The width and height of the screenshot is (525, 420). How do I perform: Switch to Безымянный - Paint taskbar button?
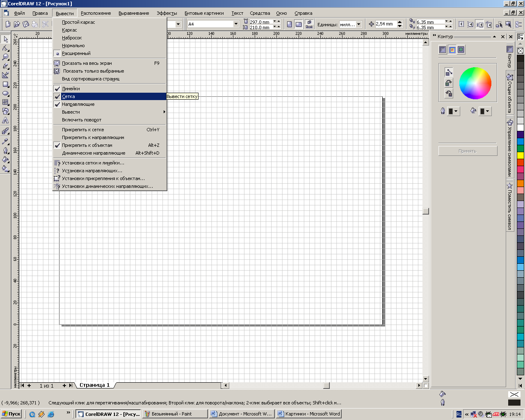tap(175, 414)
